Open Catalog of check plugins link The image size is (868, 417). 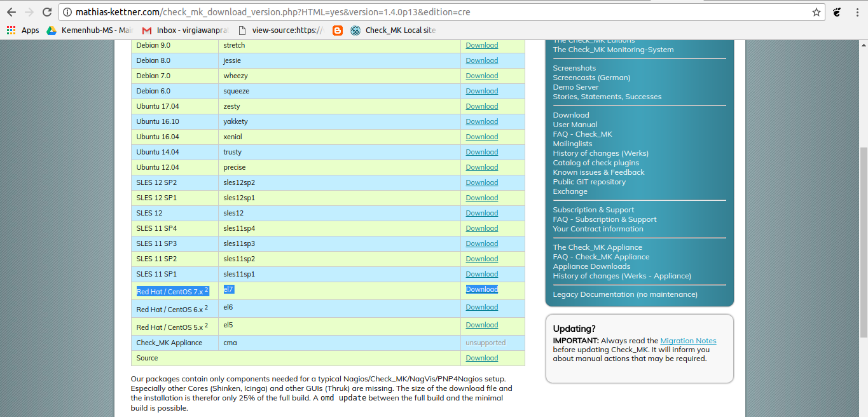click(x=596, y=163)
